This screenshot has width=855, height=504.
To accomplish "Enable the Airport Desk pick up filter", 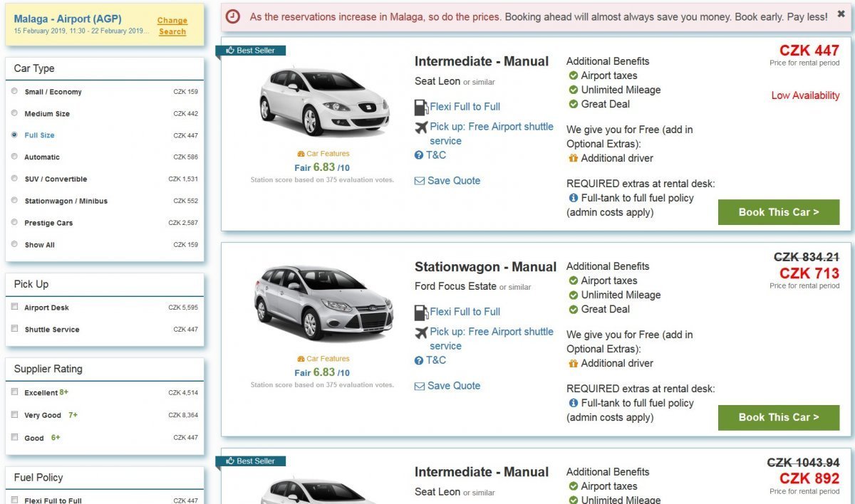I will 15,307.
